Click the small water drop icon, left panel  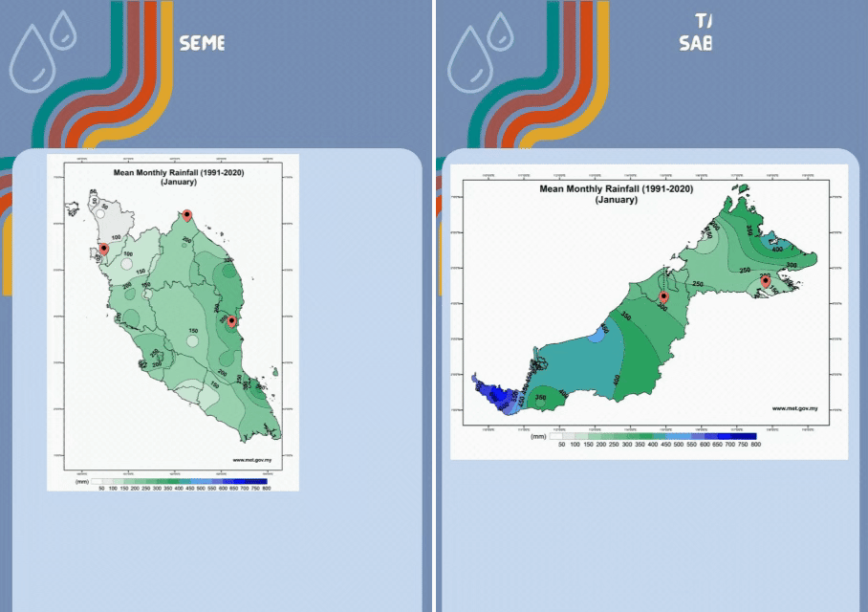pos(64,30)
